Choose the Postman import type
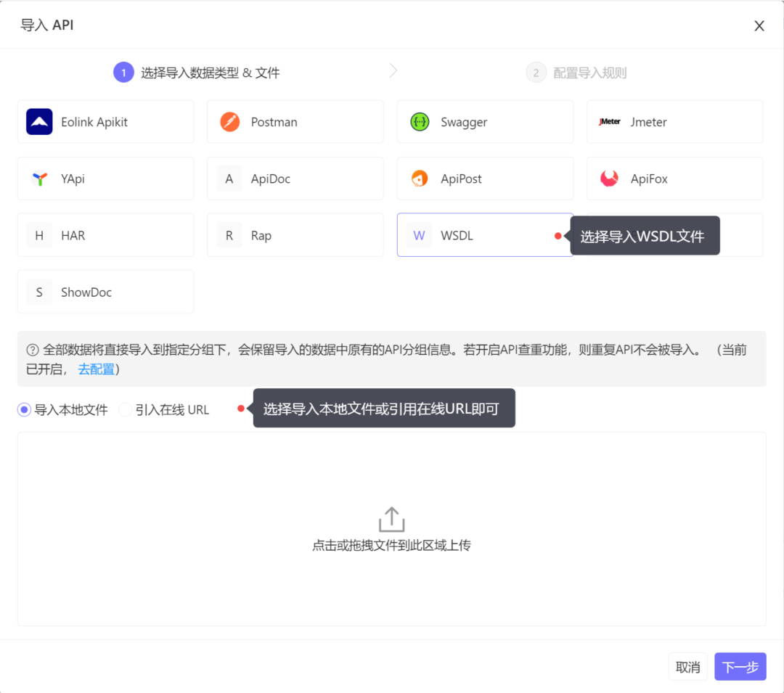 295,122
